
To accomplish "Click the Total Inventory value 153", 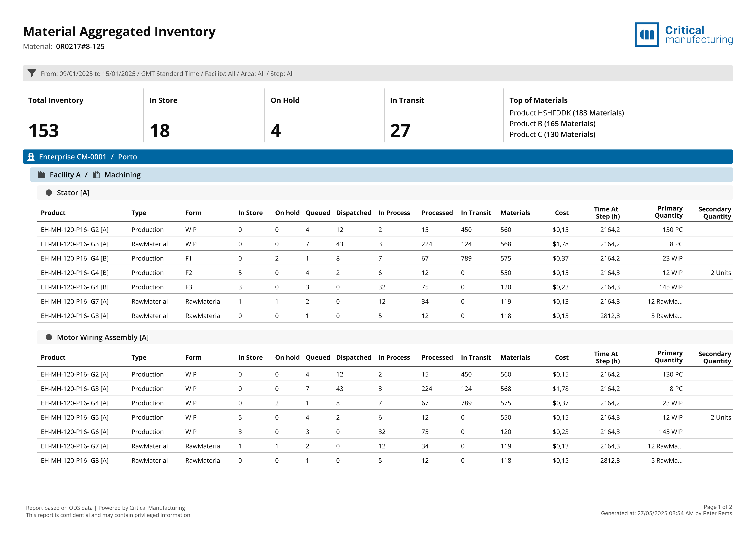I will pos(44,131).
